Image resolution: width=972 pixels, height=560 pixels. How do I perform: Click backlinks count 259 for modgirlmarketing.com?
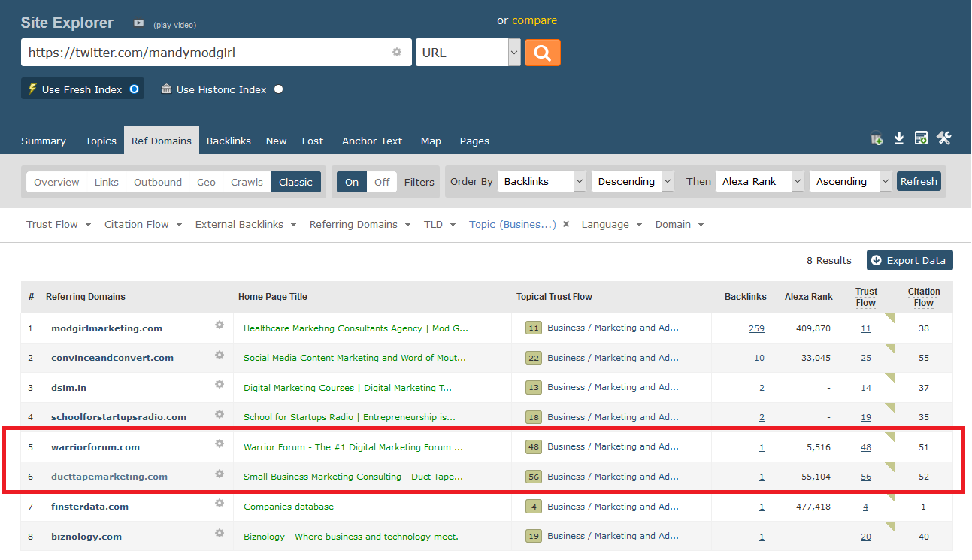(756, 328)
